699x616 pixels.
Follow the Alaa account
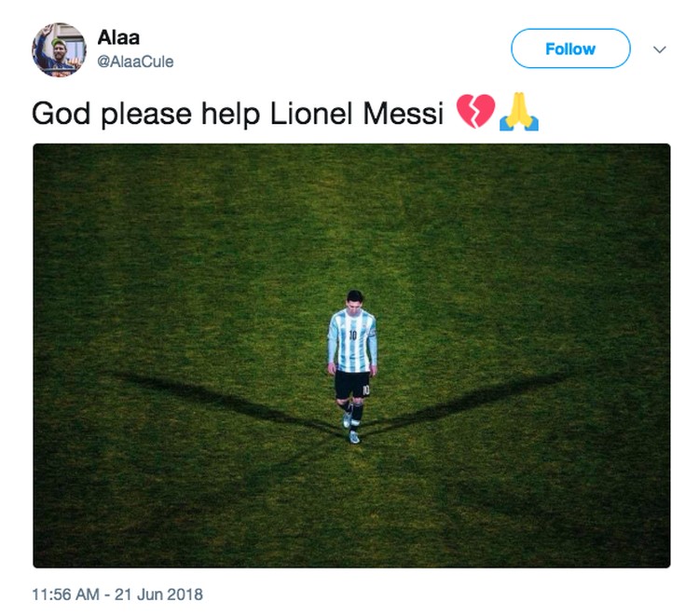570,48
